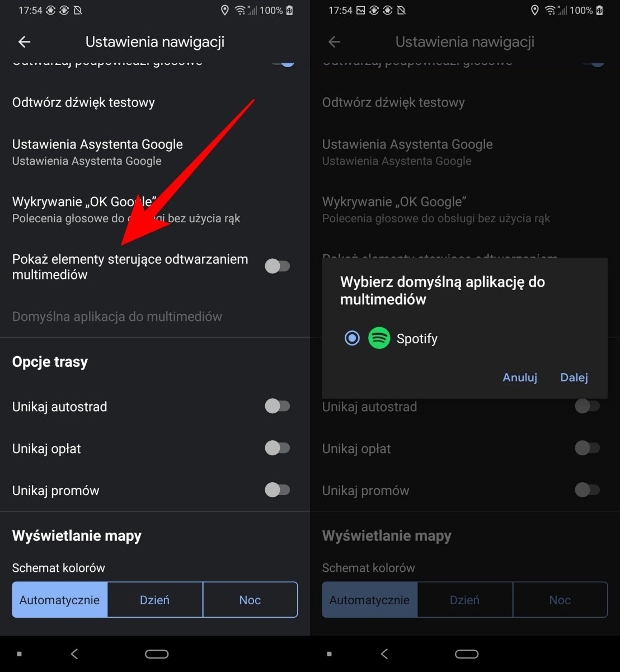Tap Anuluj in the dialog

click(520, 377)
